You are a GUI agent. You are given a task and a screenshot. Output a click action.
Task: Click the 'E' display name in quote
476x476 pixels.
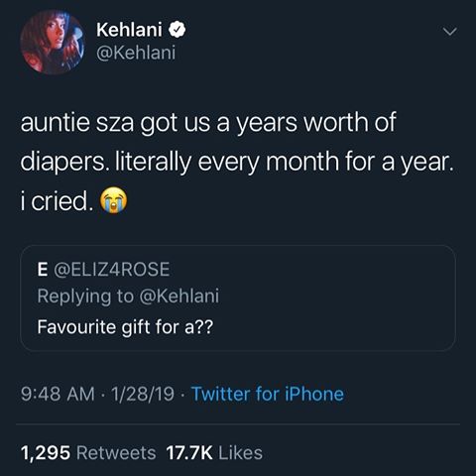point(43,269)
